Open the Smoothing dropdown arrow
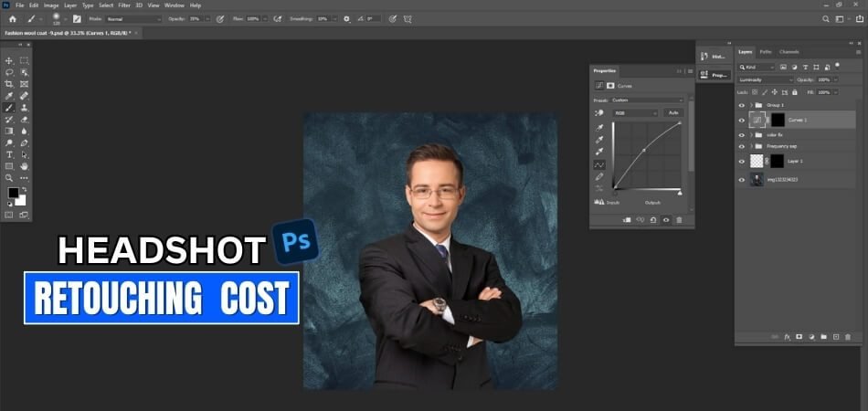 336,19
